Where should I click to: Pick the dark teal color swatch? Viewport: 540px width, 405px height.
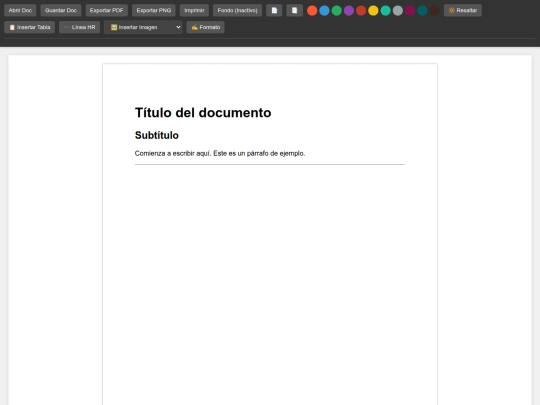pyautogui.click(x=422, y=11)
